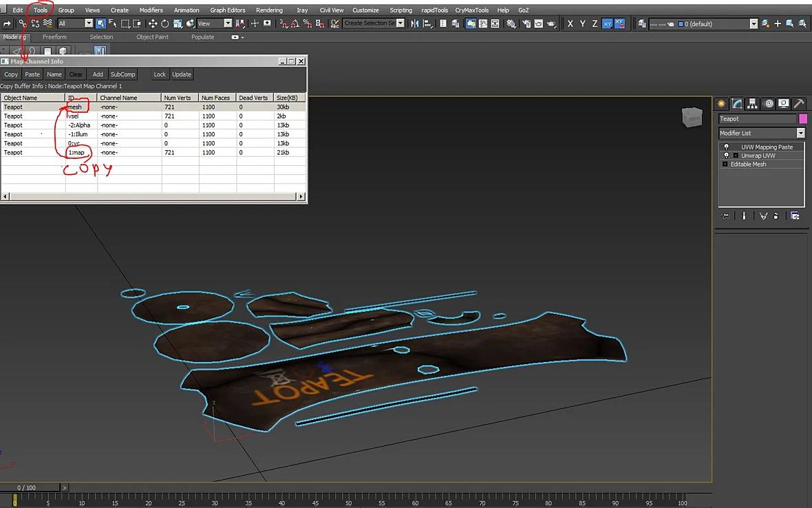The width and height of the screenshot is (812, 508).
Task: Open the Hierarchy command panel tab
Action: pyautogui.click(x=752, y=103)
